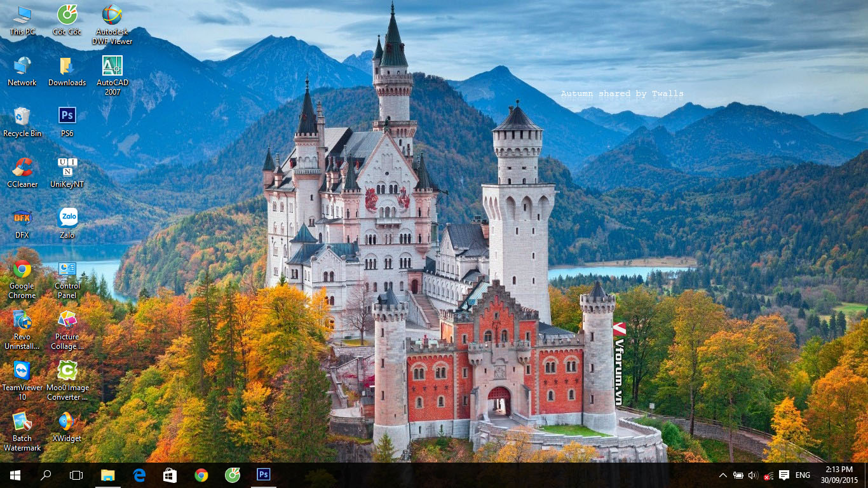Image resolution: width=868 pixels, height=488 pixels.
Task: Click the Show Desktop sliver
Action: point(866,475)
